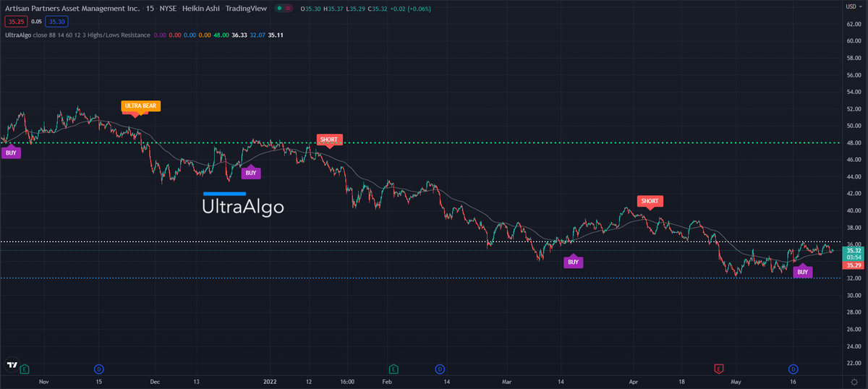Click the UltraAlgo indicator legend name
The image size is (868, 389).
17,35
